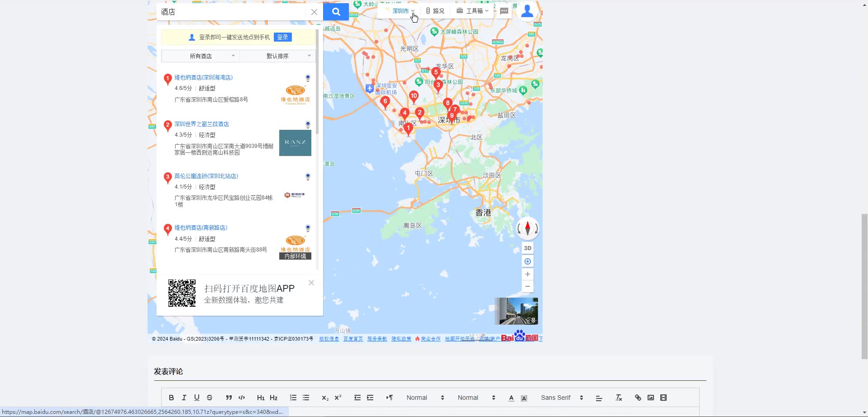Apply subscript formatting
Viewport: 868px width, 417px height.
tap(325, 398)
